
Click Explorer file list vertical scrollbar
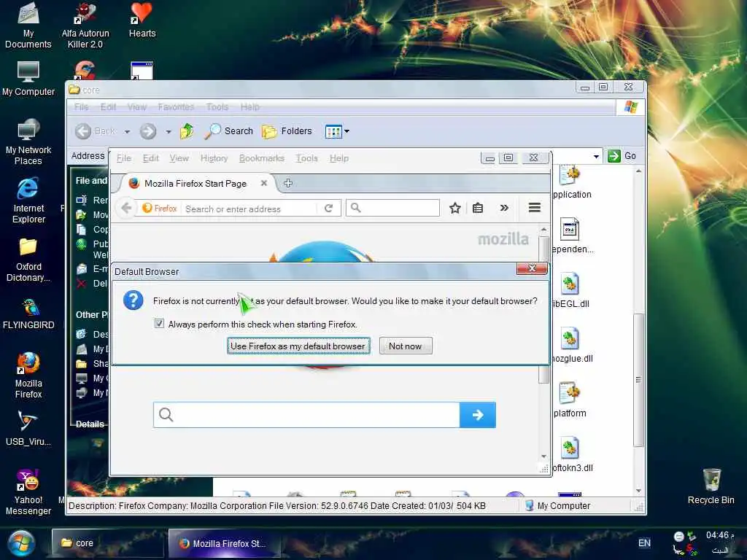(638, 379)
